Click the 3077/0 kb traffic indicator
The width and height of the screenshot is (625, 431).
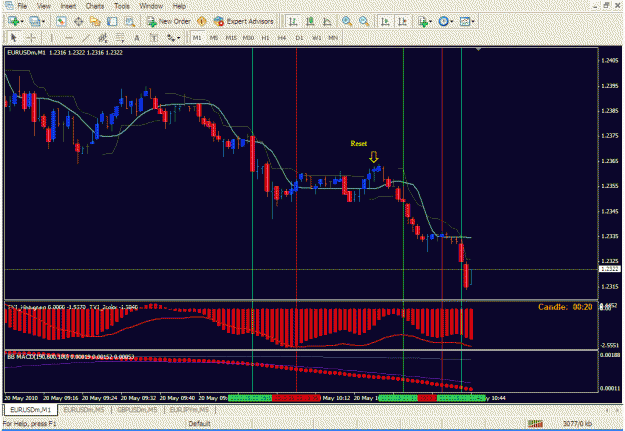[578, 423]
